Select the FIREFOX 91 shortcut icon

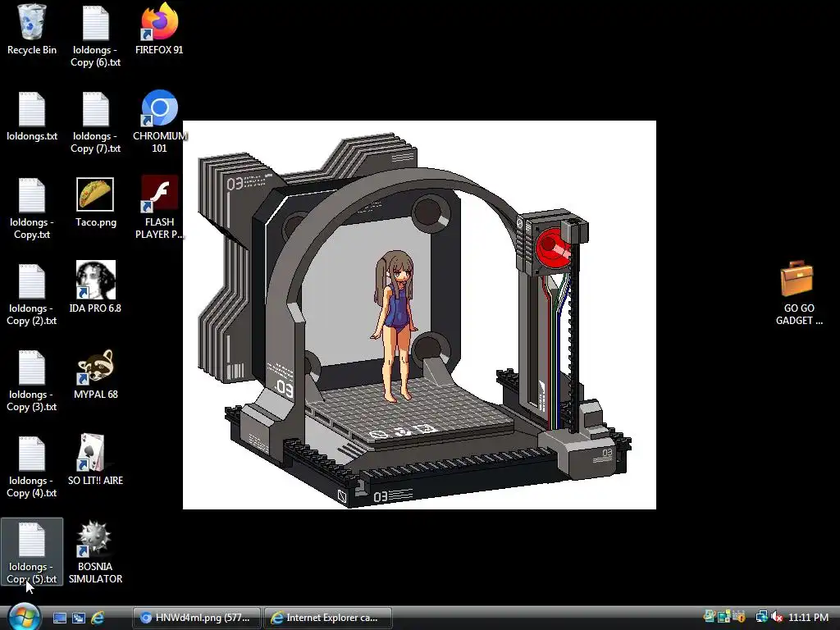pyautogui.click(x=159, y=30)
